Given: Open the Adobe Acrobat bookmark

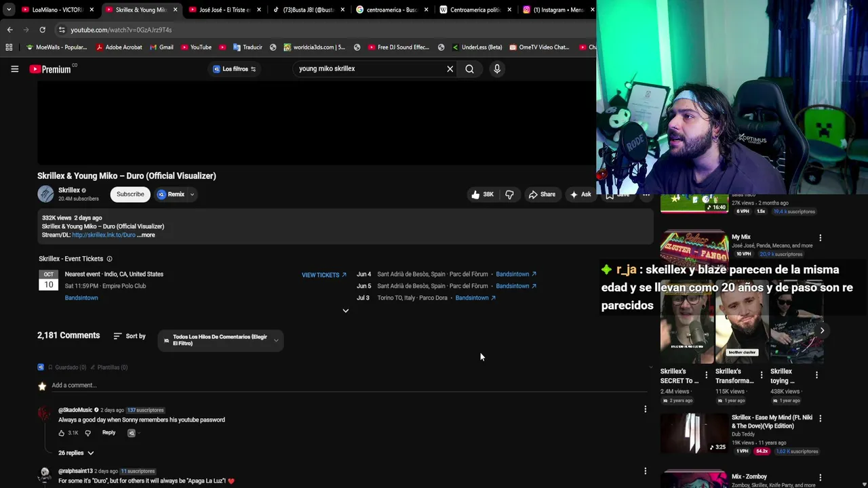Looking at the screenshot, I should point(119,47).
